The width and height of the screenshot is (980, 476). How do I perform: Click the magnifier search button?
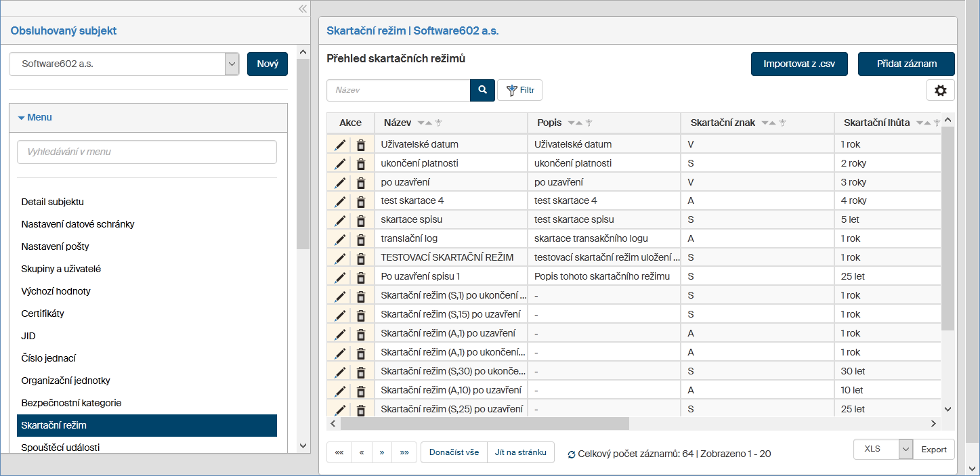[x=482, y=90]
